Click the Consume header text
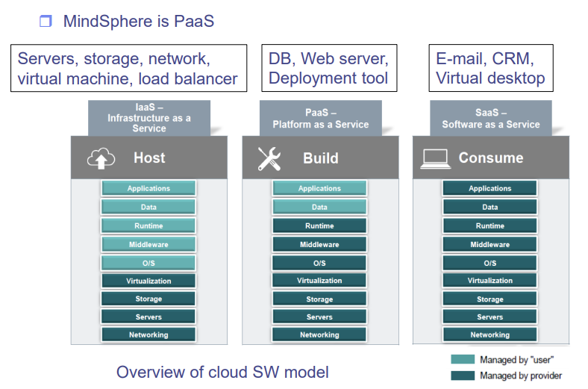The height and width of the screenshot is (389, 588). 491,158
